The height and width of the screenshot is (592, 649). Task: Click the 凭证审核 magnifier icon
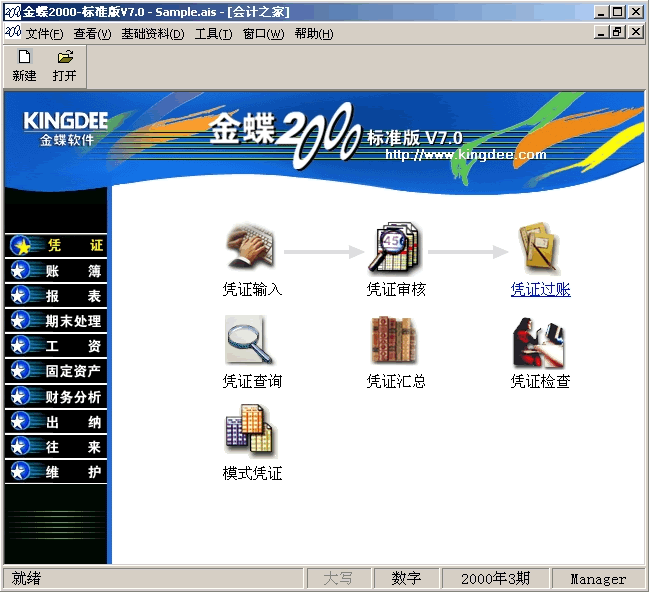click(x=396, y=248)
